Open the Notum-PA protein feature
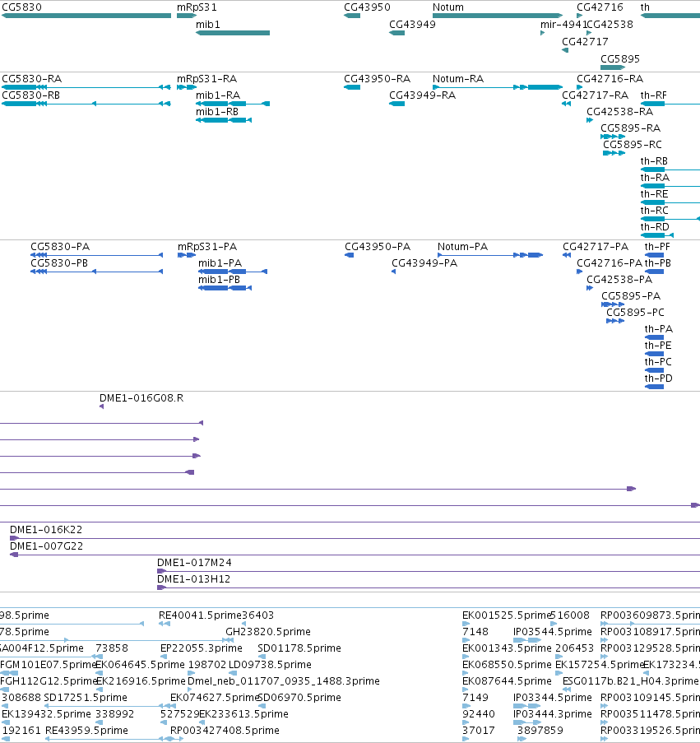 (490, 255)
